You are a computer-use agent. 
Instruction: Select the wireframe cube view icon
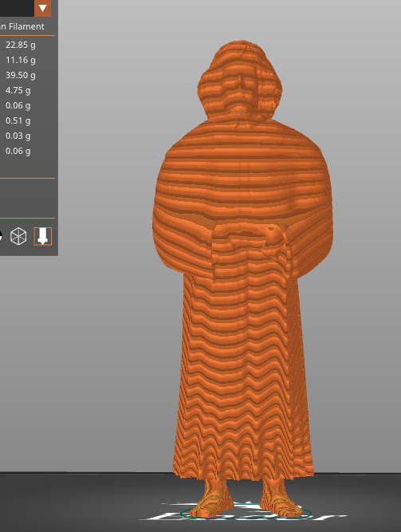point(18,236)
